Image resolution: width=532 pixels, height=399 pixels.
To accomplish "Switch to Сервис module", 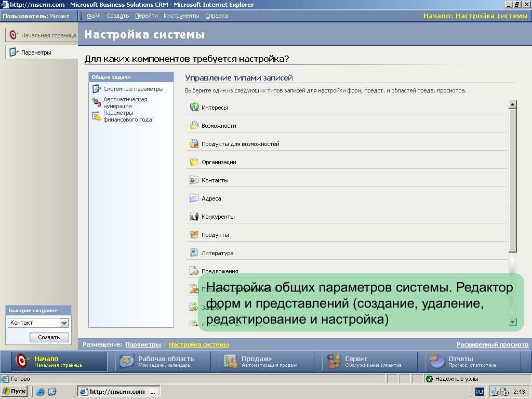I will point(369,362).
